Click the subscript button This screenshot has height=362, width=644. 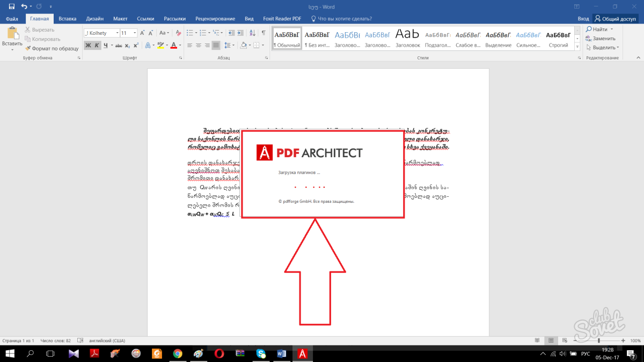tap(126, 46)
